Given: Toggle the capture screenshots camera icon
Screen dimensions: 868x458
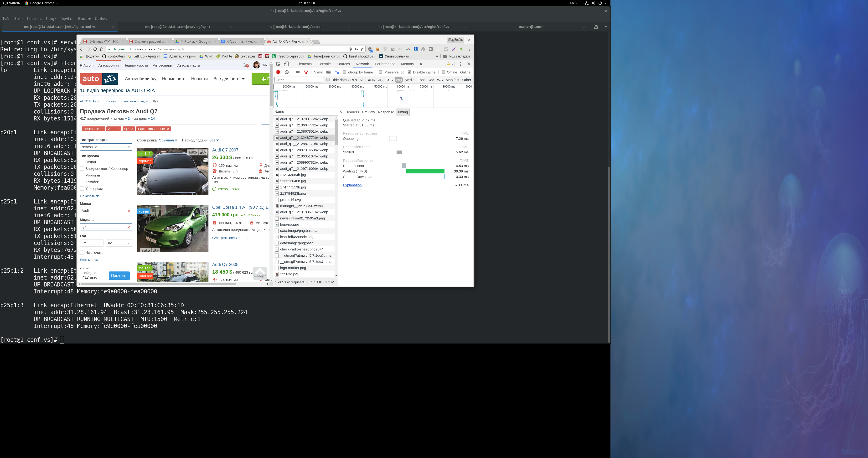Looking at the screenshot, I should [x=298, y=72].
